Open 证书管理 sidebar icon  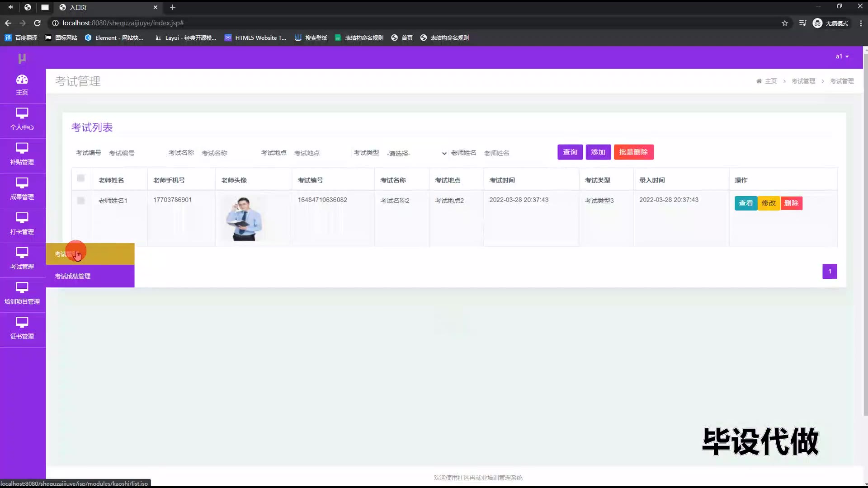pos(22,322)
